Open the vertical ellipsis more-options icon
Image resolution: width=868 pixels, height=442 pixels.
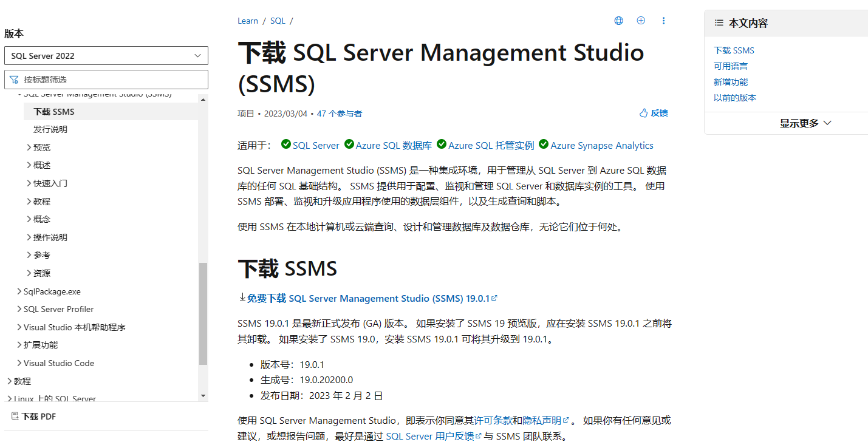coord(663,20)
